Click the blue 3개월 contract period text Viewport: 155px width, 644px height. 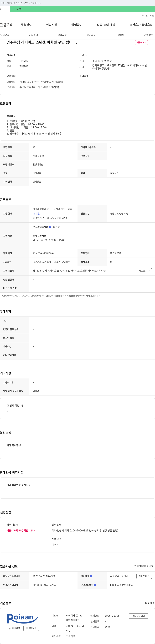[x=36, y=213]
